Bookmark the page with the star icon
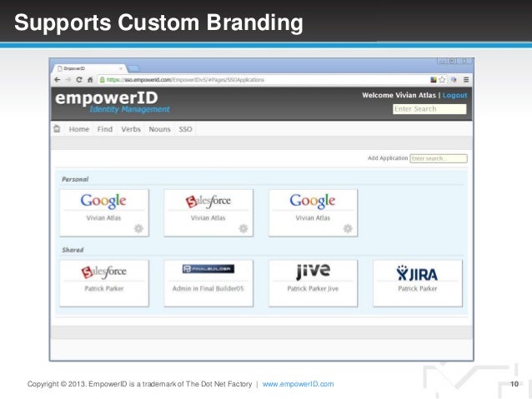Viewport: 532px width, 399px height. pyautogui.click(x=442, y=80)
